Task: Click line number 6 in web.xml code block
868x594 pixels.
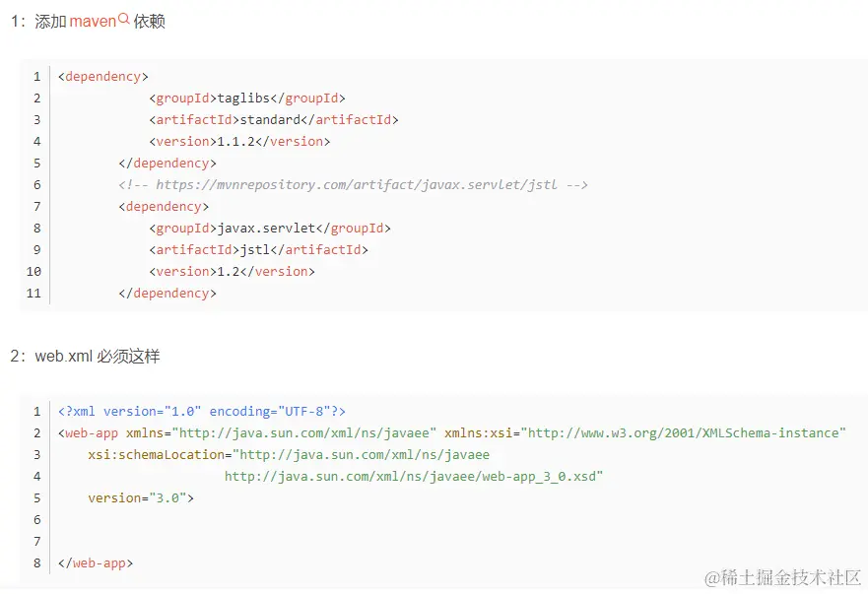Action: (36, 520)
